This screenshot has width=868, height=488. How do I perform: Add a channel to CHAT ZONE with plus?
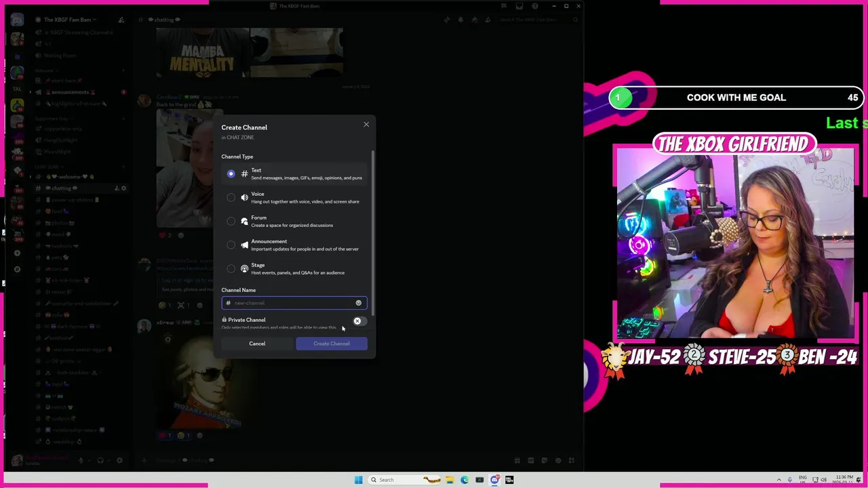click(x=123, y=167)
